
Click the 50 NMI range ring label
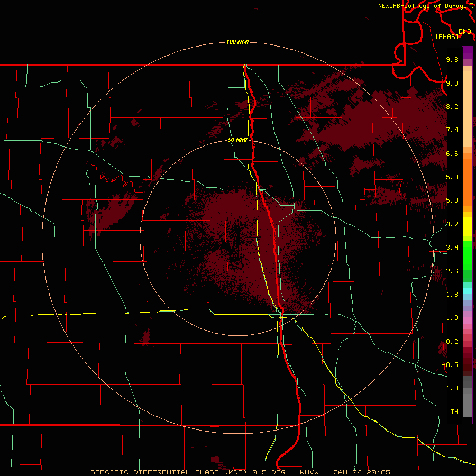pyautogui.click(x=237, y=140)
